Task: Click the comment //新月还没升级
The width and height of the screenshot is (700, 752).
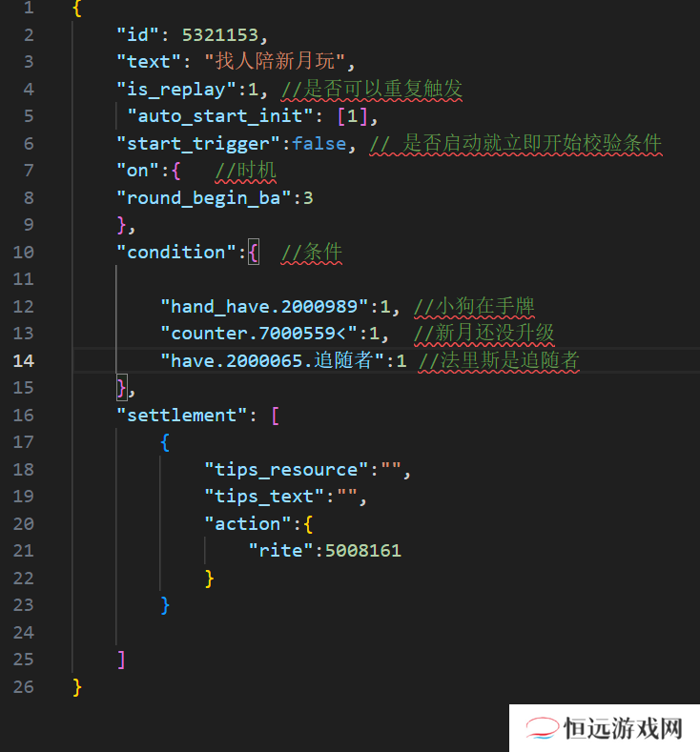Action: pyautogui.click(x=484, y=334)
